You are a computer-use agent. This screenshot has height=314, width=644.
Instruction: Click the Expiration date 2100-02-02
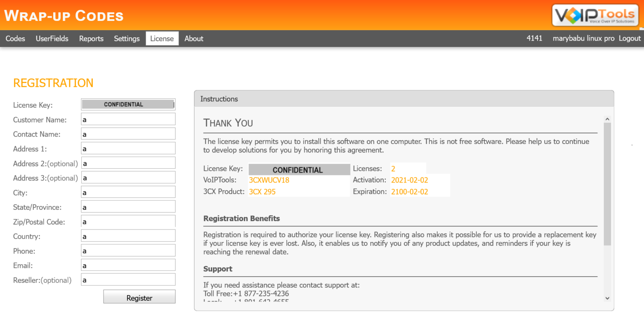(x=409, y=191)
